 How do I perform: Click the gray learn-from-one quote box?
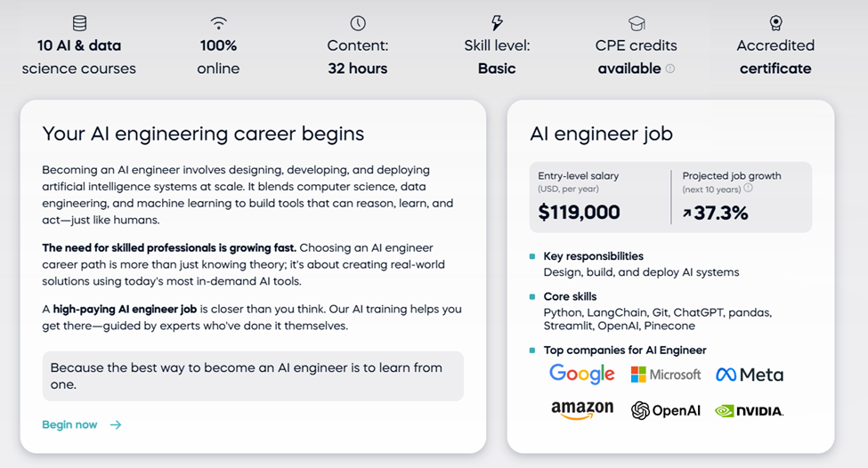253,375
